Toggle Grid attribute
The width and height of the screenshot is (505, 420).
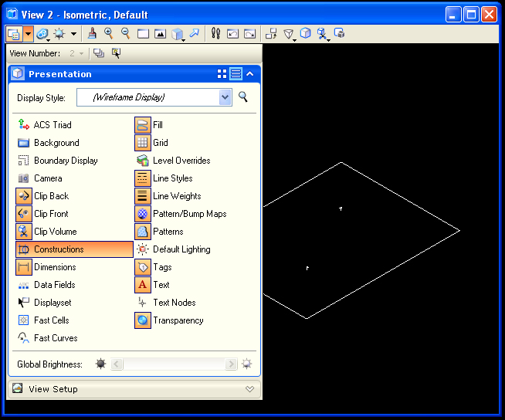pos(151,143)
